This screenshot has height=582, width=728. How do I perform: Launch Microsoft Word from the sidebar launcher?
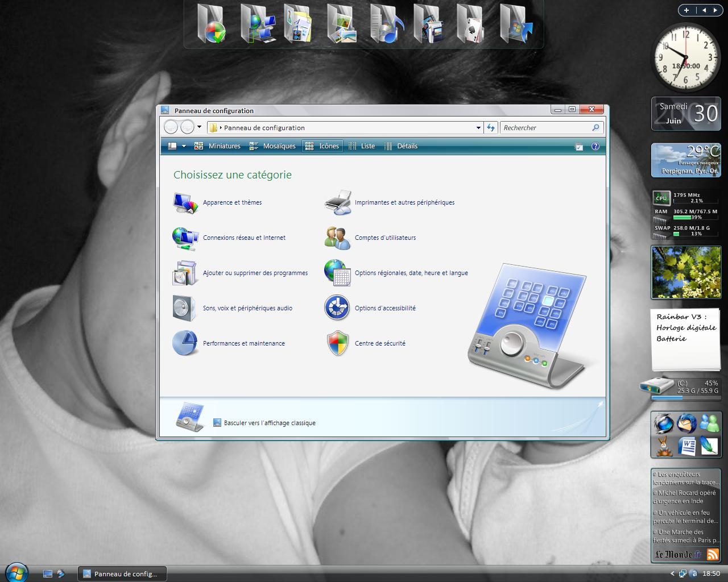click(686, 446)
